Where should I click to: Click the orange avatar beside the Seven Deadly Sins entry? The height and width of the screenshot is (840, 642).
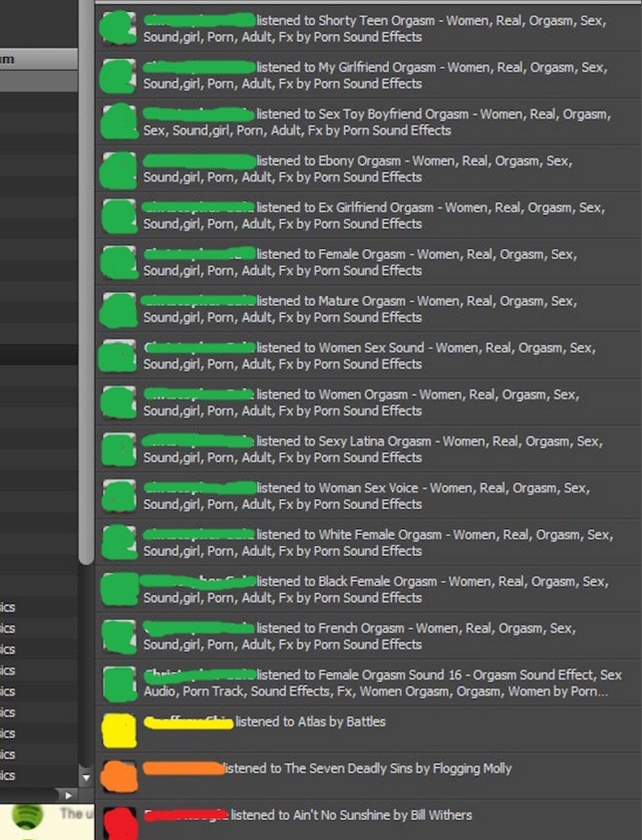pyautogui.click(x=119, y=776)
